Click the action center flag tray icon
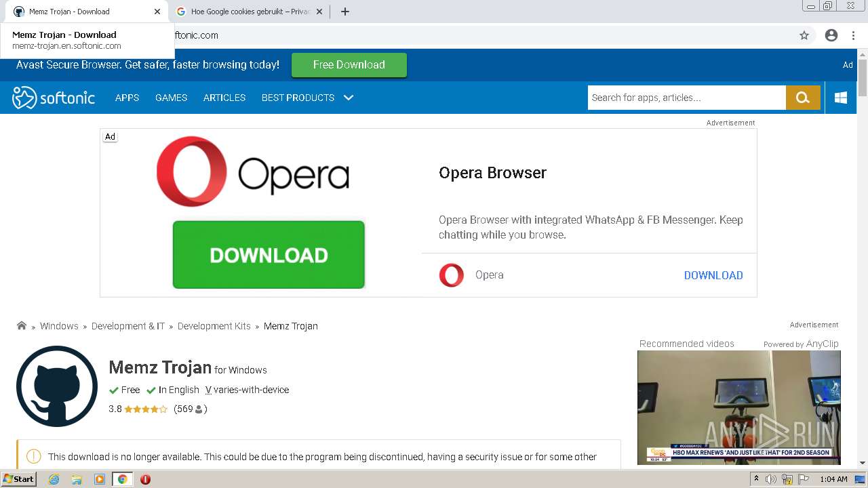The height and width of the screenshot is (488, 868). pyautogui.click(x=803, y=479)
